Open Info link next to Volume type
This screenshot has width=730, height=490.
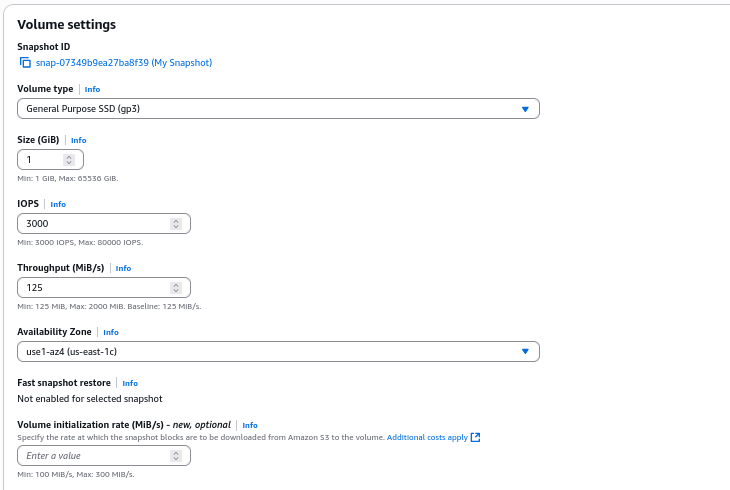click(x=92, y=89)
